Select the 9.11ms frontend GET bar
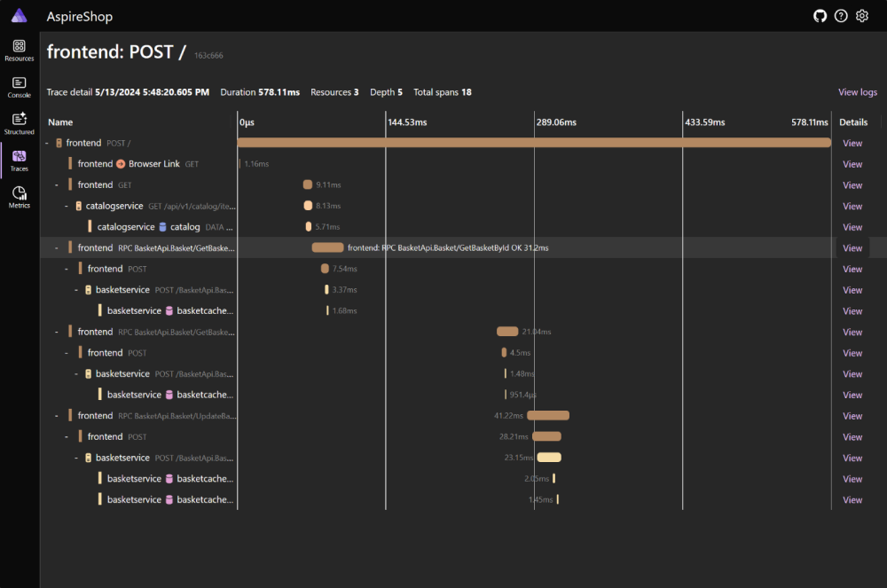 308,184
